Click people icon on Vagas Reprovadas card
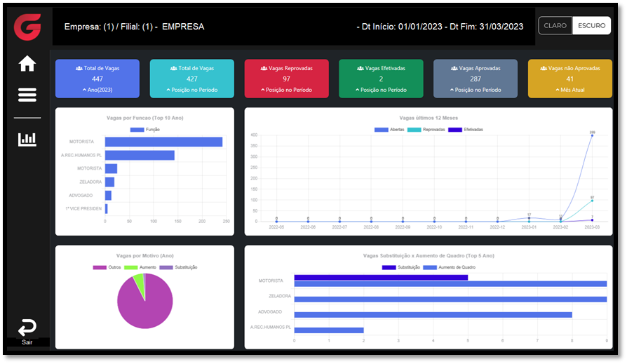Image resolution: width=627 pixels, height=364 pixels. [x=264, y=69]
